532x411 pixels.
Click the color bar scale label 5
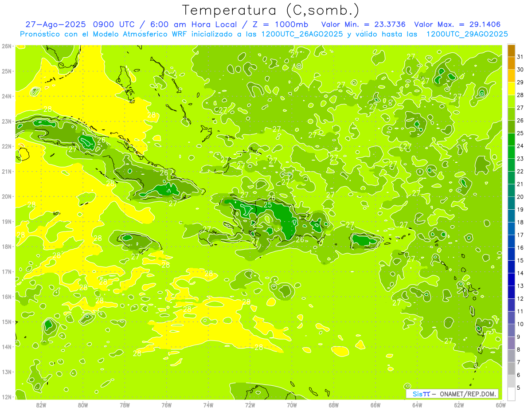coord(519,388)
